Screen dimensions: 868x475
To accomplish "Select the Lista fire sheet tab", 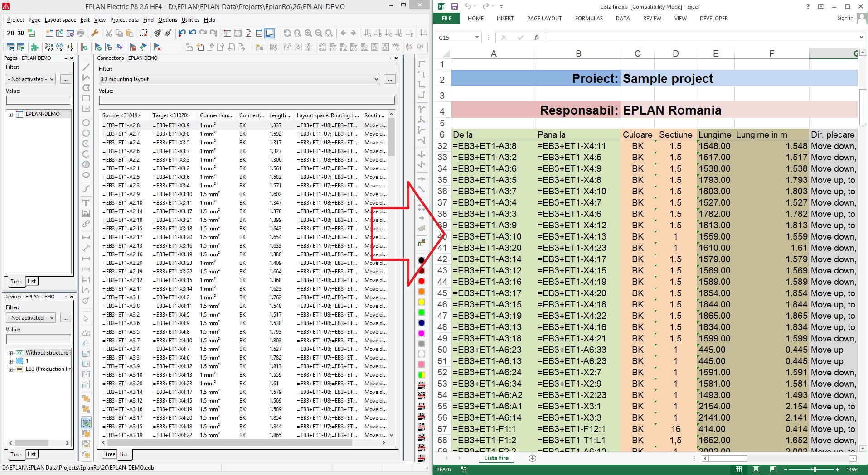I will click(x=496, y=458).
